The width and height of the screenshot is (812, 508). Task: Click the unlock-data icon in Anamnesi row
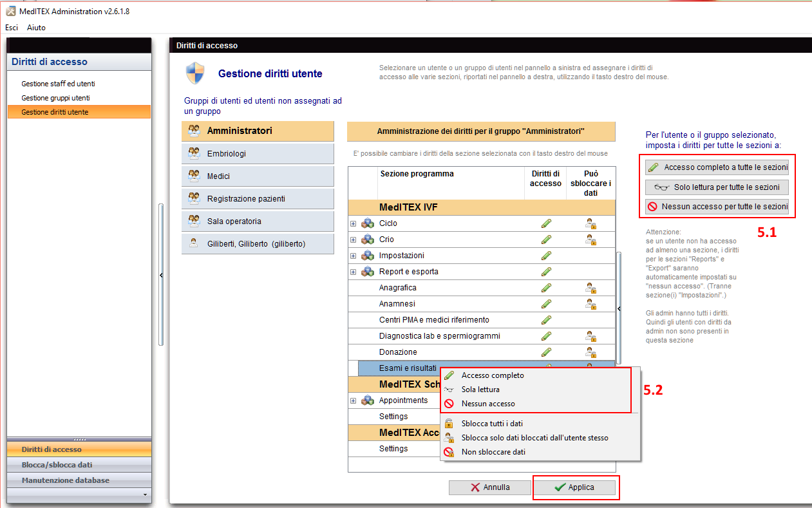click(x=590, y=304)
